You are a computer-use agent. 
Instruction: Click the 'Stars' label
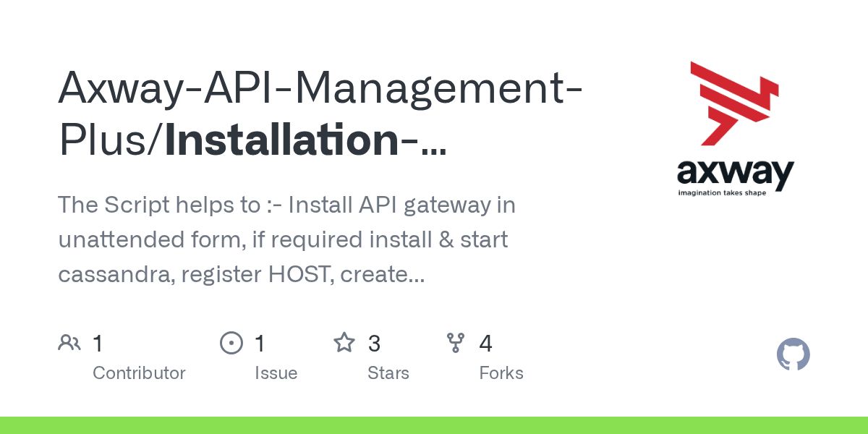(388, 373)
